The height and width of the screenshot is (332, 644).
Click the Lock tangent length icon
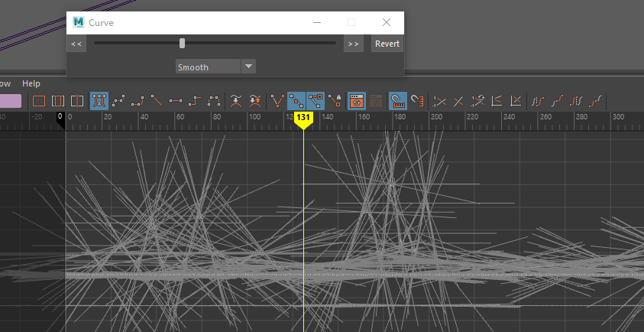(x=335, y=100)
